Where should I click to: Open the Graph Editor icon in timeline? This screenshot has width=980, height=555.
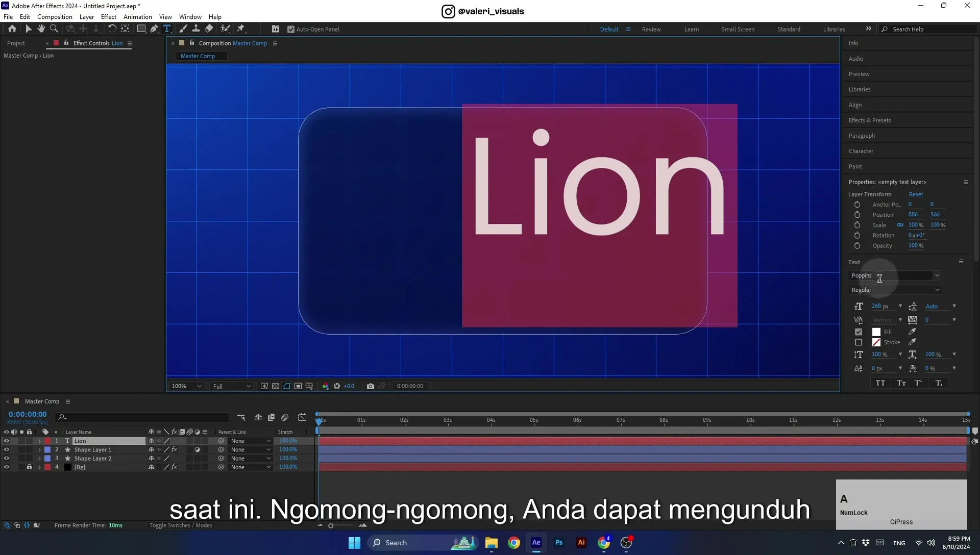(x=302, y=417)
